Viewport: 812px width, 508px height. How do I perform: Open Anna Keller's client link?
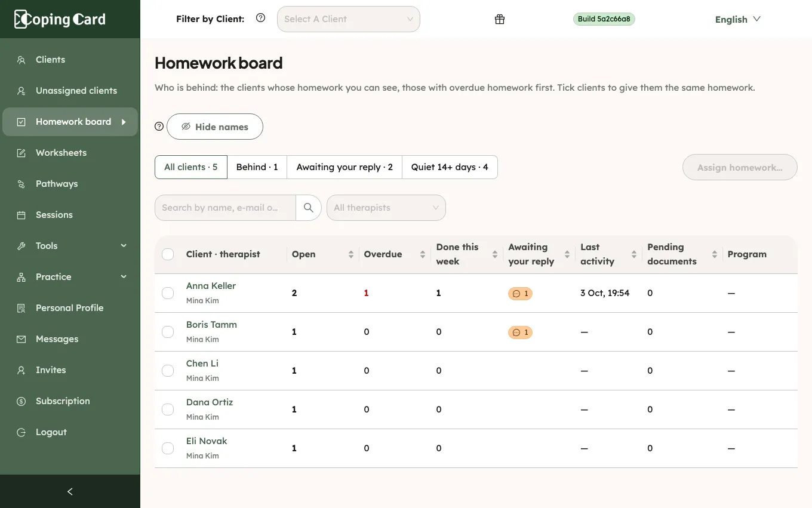point(211,286)
